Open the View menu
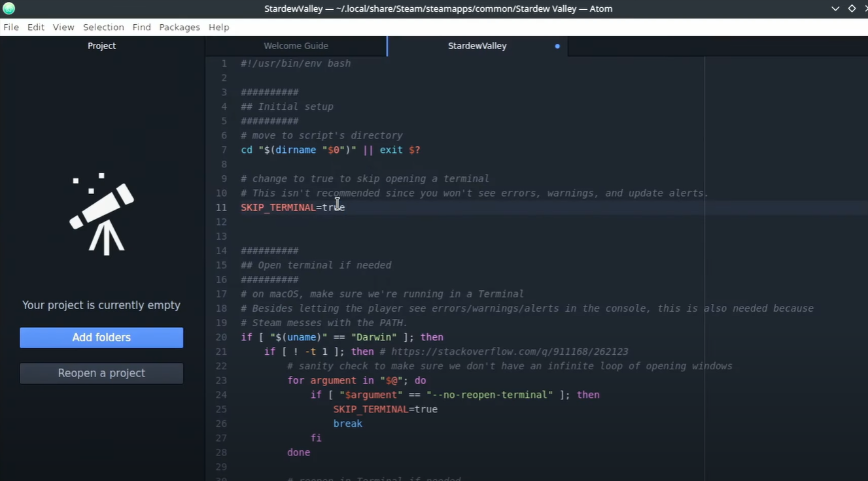 click(x=63, y=27)
